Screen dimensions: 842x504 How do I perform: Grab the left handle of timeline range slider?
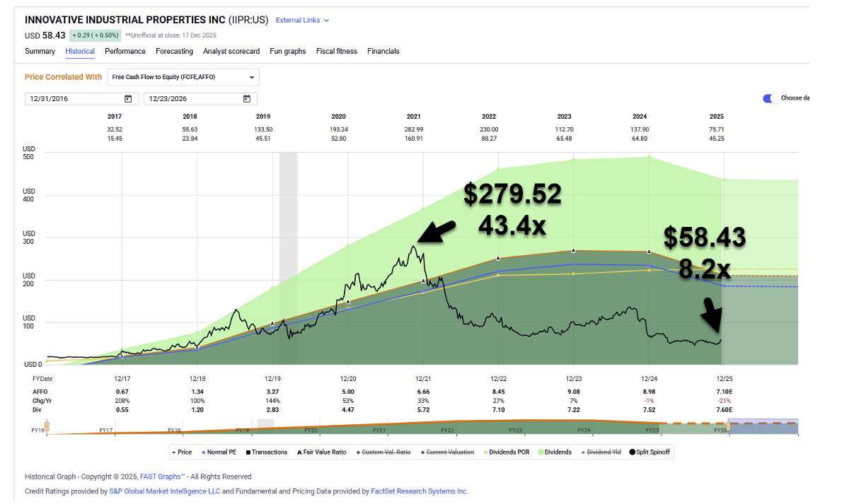(47, 426)
